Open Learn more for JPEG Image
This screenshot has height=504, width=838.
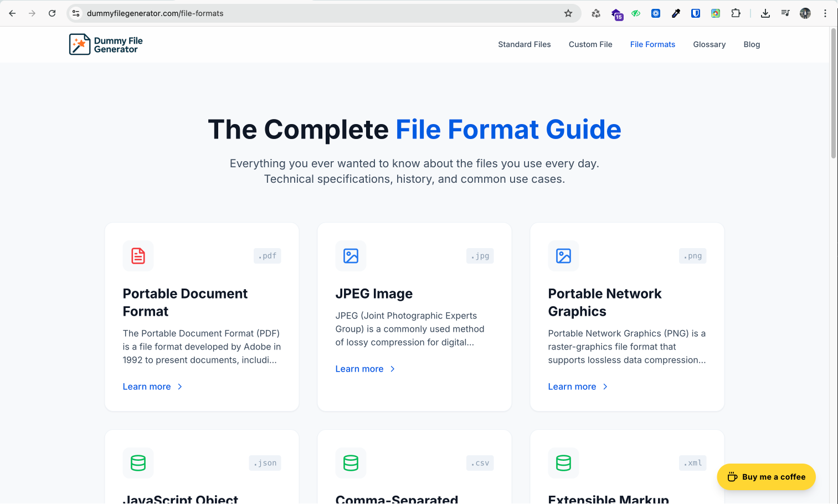click(359, 368)
